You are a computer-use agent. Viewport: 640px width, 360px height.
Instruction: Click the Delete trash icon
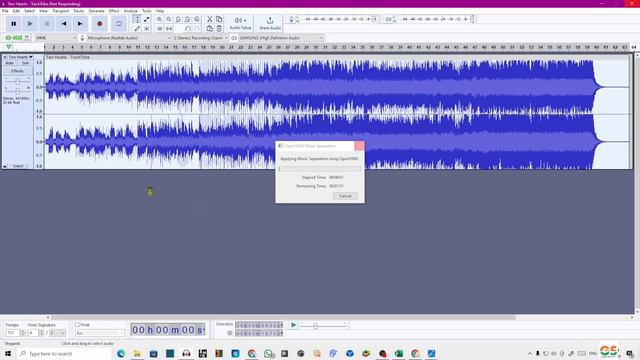(219, 29)
